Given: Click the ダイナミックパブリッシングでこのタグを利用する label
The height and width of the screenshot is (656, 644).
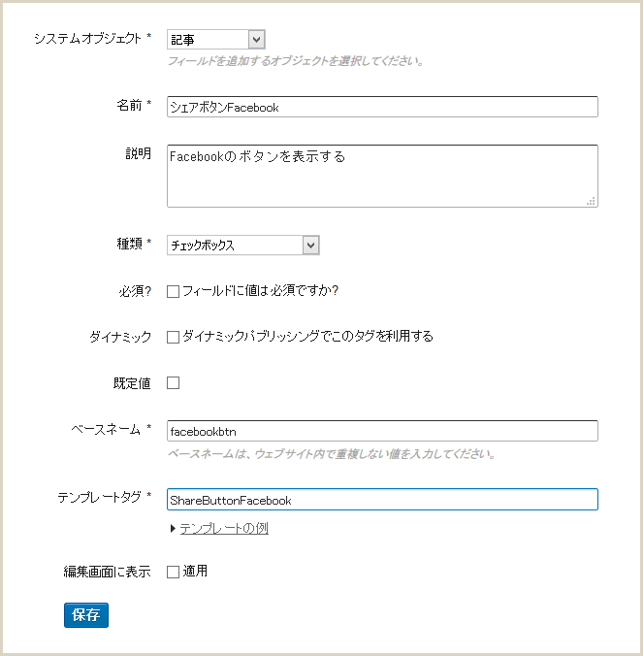Looking at the screenshot, I should tap(307, 336).
